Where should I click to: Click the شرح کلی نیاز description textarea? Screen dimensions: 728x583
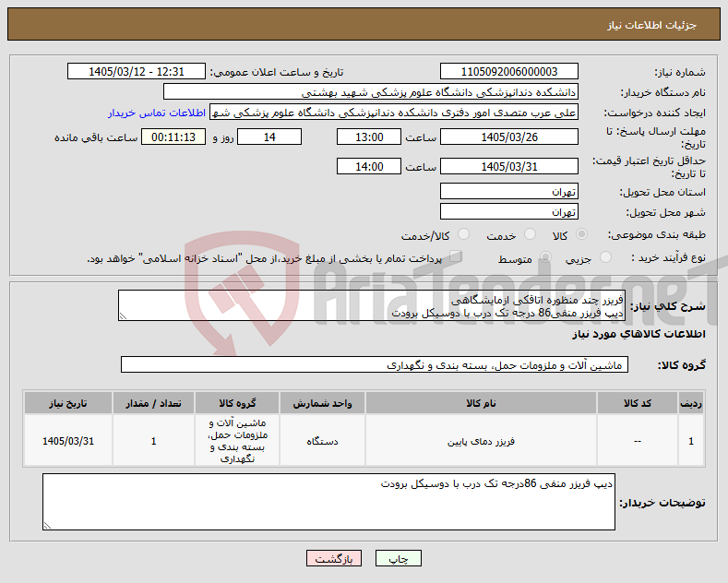(372, 305)
